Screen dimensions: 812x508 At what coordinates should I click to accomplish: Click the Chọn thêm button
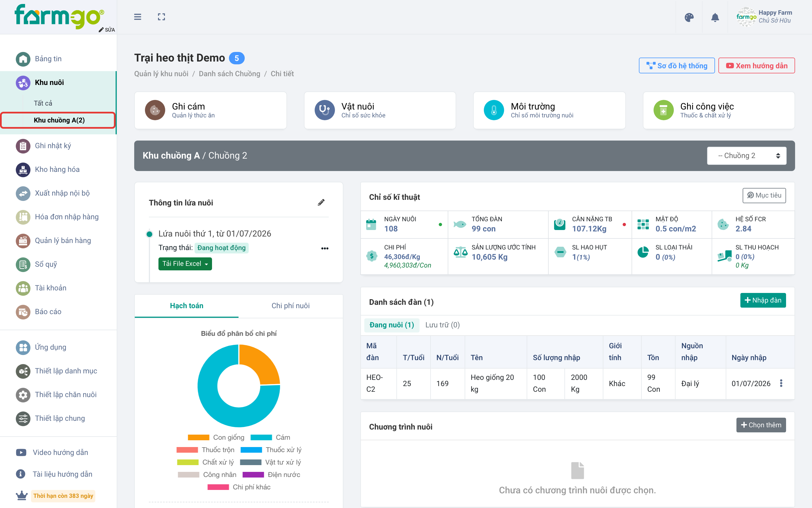click(761, 425)
